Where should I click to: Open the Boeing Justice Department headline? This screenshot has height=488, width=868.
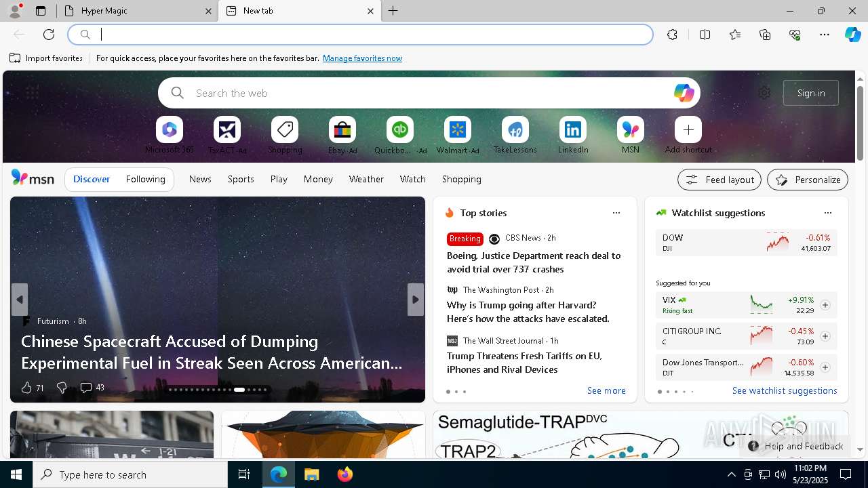point(534,262)
